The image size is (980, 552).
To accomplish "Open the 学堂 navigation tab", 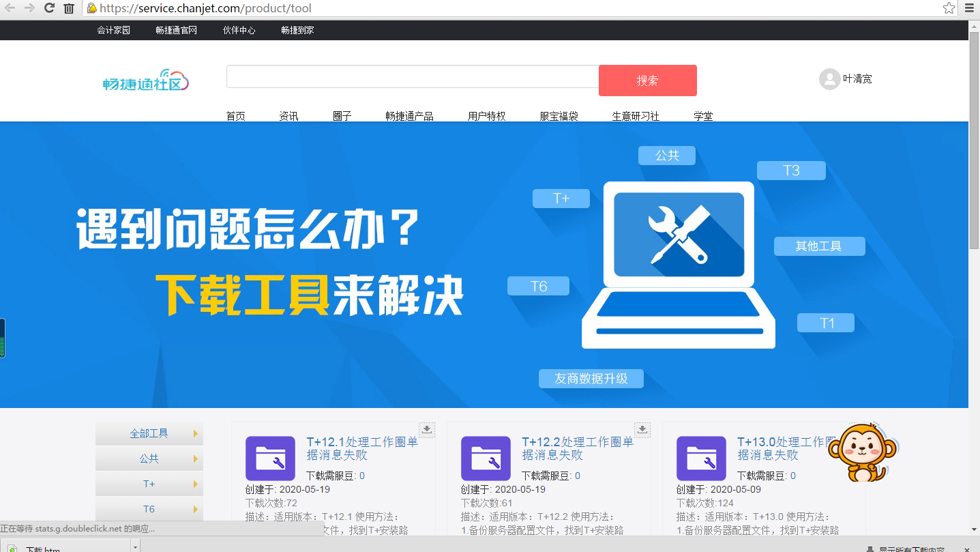I will click(703, 116).
